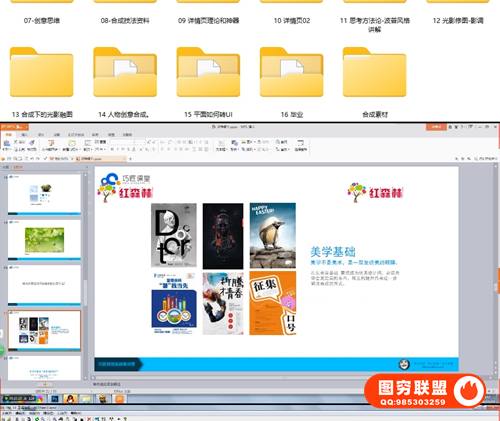Open the QQ penguin taskbar icon
This screenshot has width=500, height=421.
(x=70, y=398)
